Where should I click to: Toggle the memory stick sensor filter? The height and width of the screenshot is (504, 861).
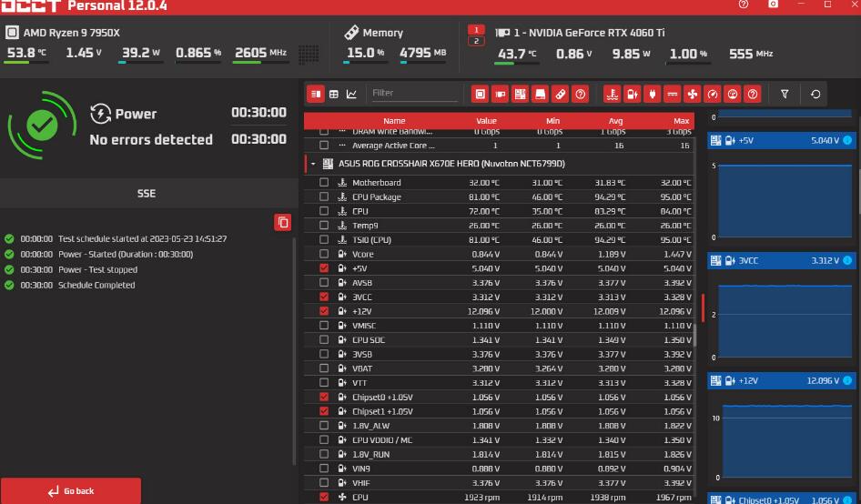[560, 94]
